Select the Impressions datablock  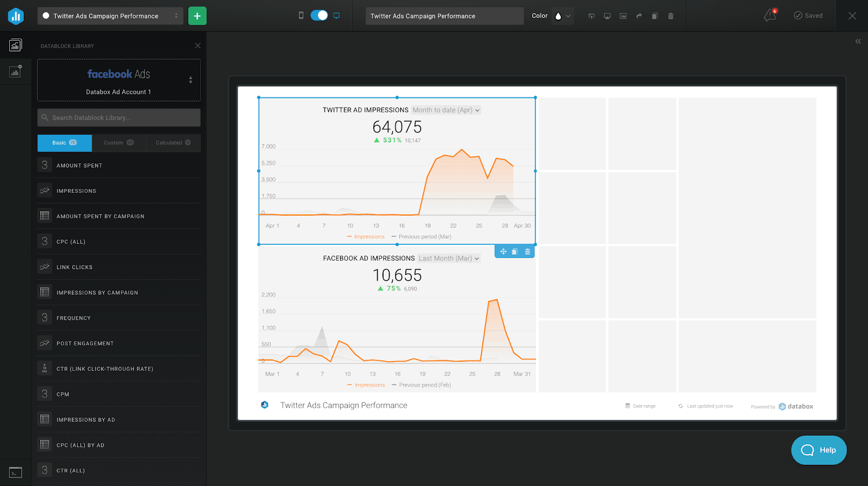119,191
